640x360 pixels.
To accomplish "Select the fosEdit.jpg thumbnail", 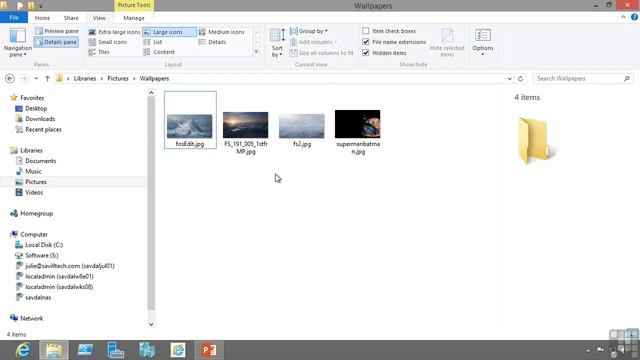I will (x=190, y=126).
